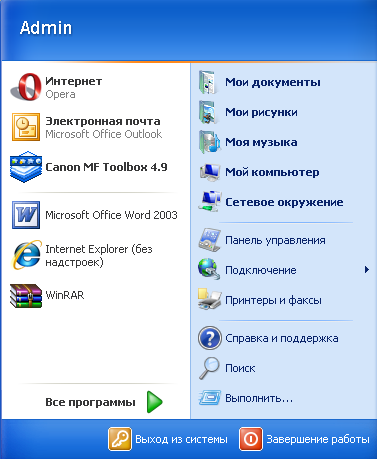377x459 pixels.
Task: Click the Сетевое окружение network icon
Action: [210, 202]
